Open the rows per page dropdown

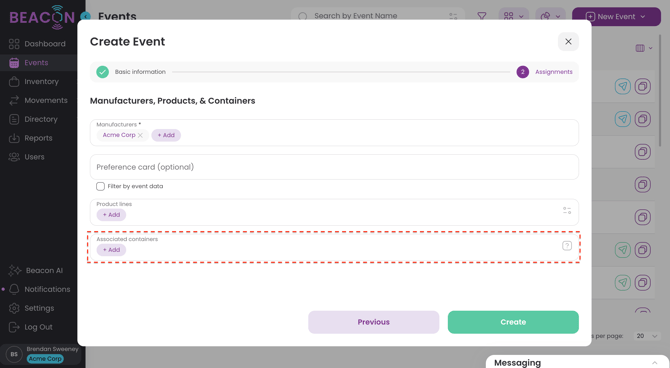646,336
